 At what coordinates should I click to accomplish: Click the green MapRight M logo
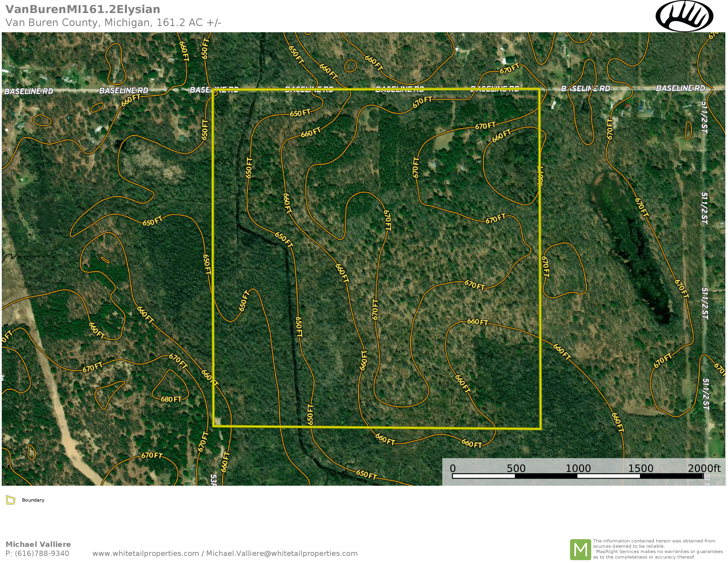click(x=580, y=549)
